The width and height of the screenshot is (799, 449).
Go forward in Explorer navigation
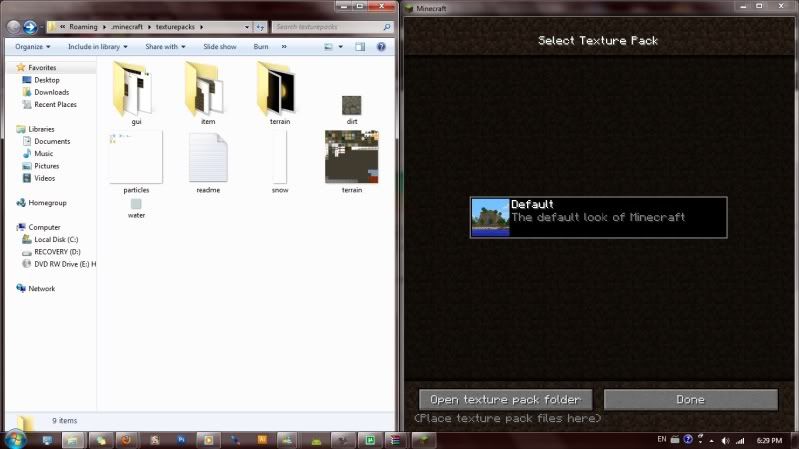tap(30, 27)
